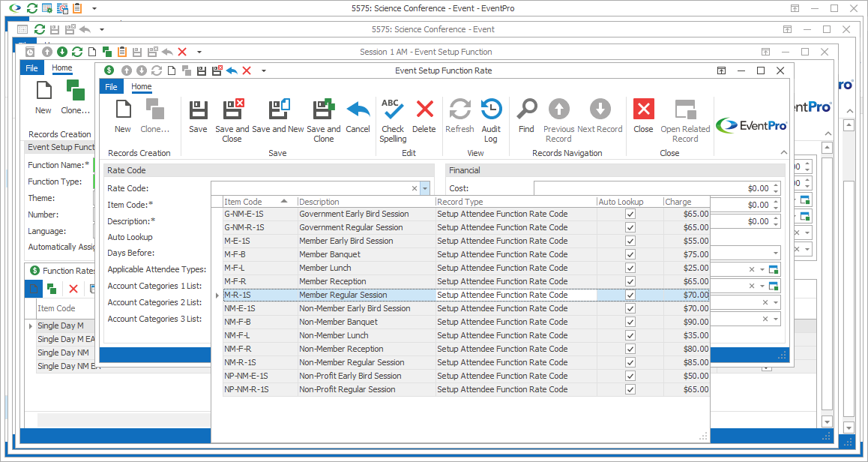Clear the Rate Code field with X

414,188
